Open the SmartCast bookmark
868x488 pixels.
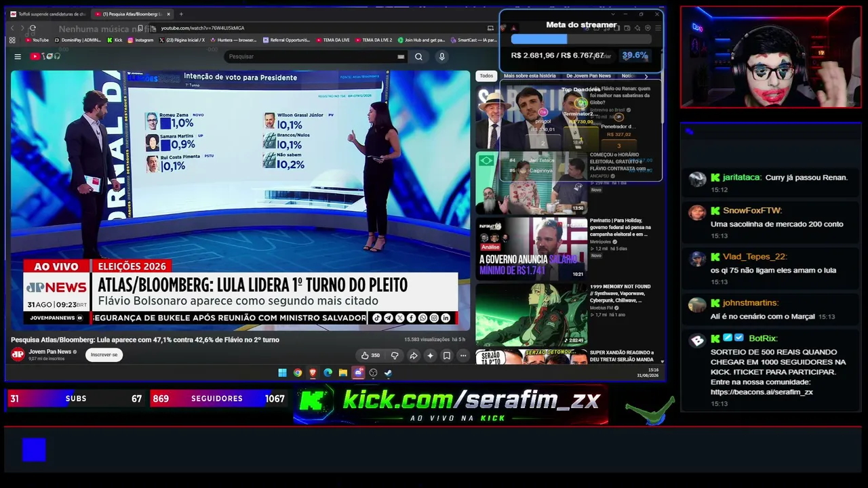pos(473,40)
